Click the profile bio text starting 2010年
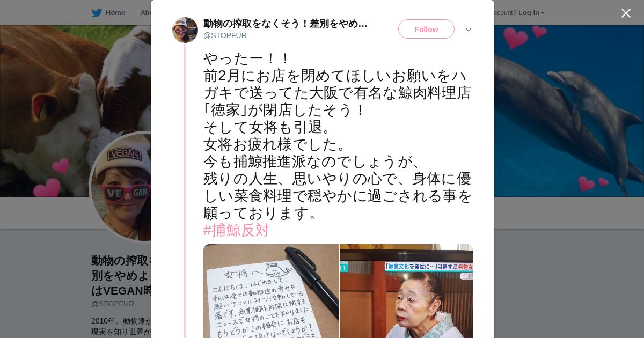Viewport: 644px width, 338px height. [121, 326]
